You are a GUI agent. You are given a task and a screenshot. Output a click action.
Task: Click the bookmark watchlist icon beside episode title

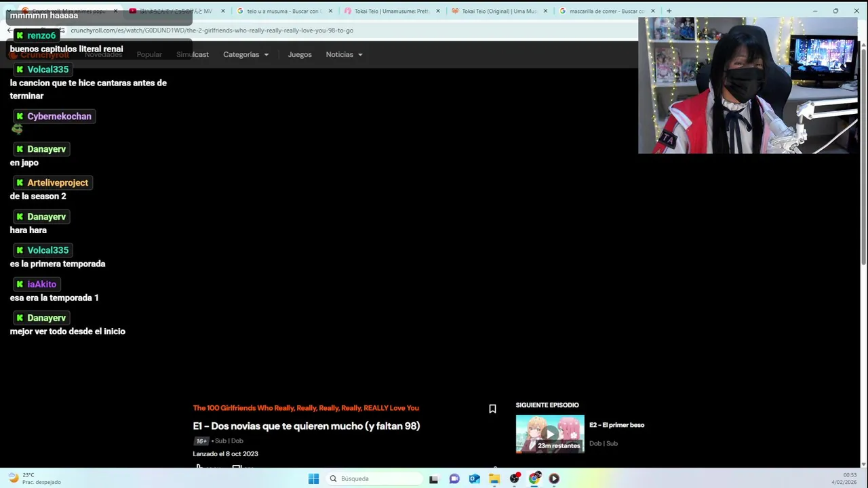coord(493,409)
